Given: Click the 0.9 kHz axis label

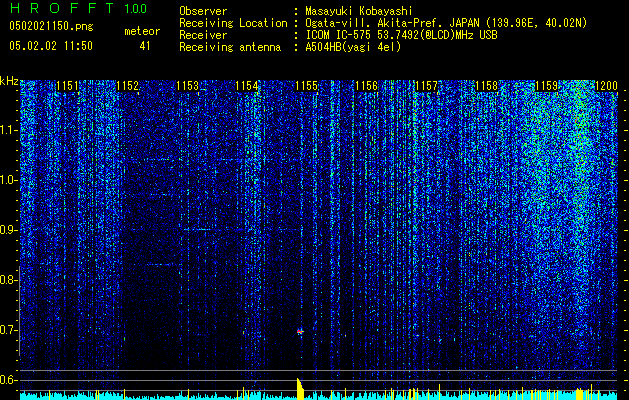Looking at the screenshot, I should pos(8,230).
